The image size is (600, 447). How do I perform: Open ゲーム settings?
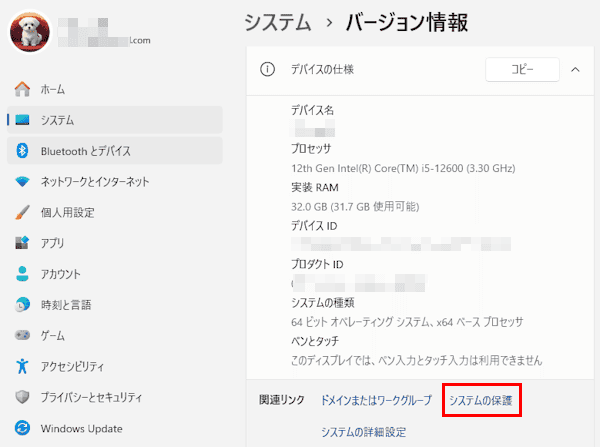click(115, 335)
